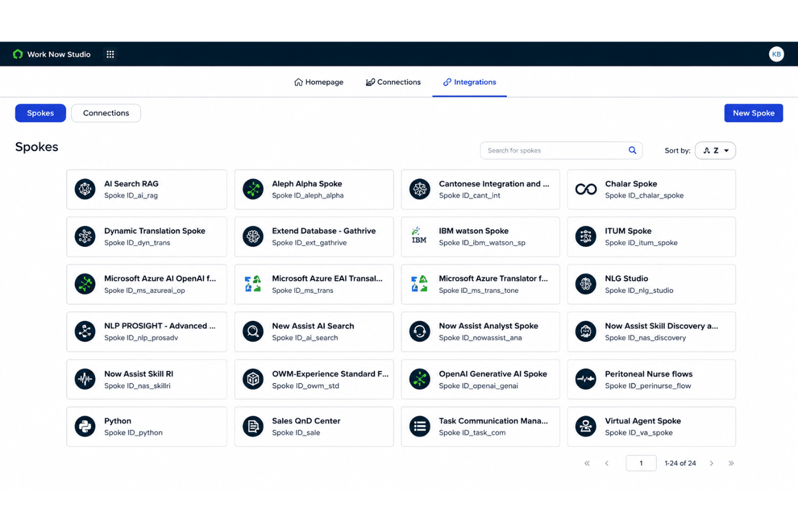Click the Spoke ID_ms_trans text
Image resolution: width=798 pixels, height=532 pixels.
click(x=302, y=291)
